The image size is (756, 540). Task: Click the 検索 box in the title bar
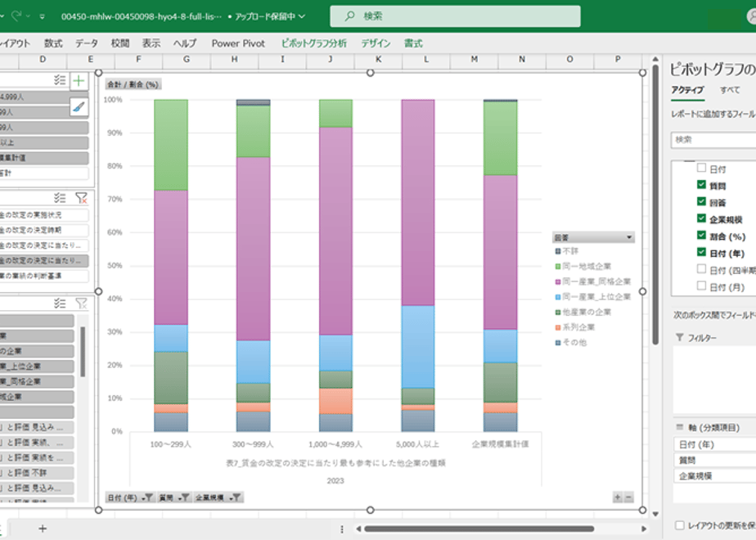tap(455, 16)
